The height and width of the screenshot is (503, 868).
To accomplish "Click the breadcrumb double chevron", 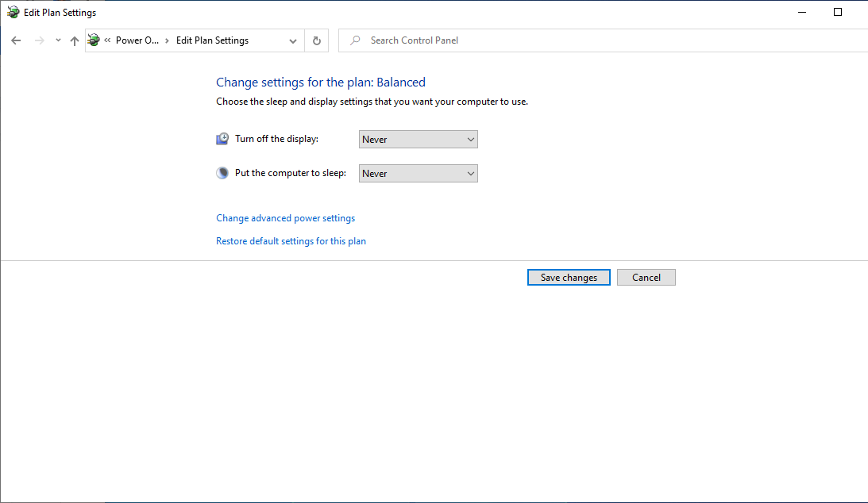I will click(x=107, y=40).
